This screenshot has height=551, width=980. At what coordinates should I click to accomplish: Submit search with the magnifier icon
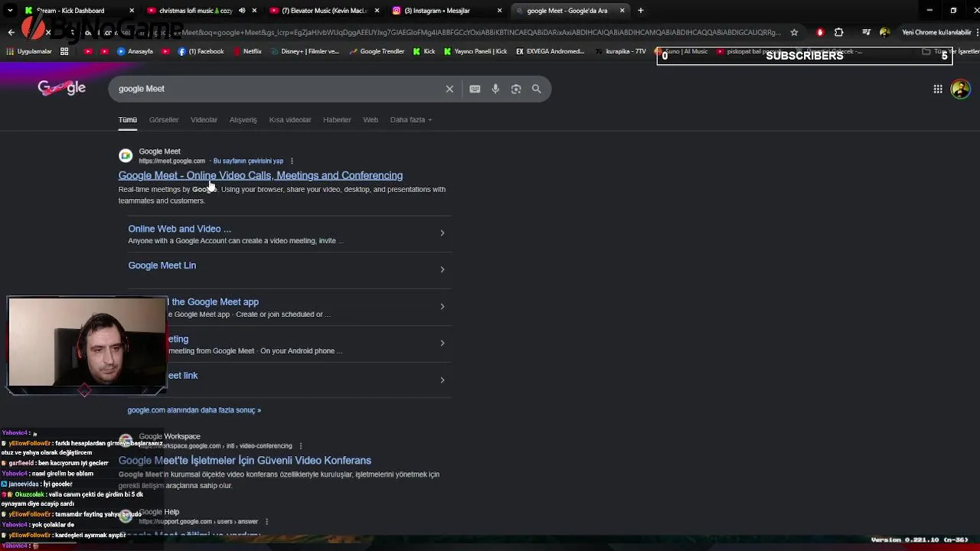tap(537, 89)
